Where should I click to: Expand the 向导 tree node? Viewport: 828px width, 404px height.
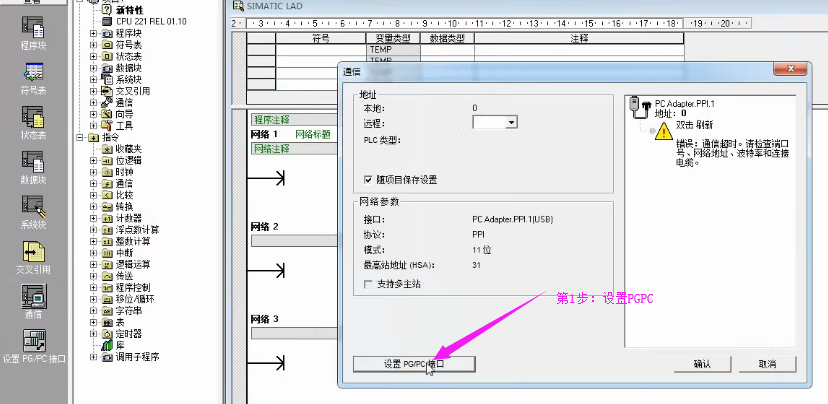[x=93, y=114]
